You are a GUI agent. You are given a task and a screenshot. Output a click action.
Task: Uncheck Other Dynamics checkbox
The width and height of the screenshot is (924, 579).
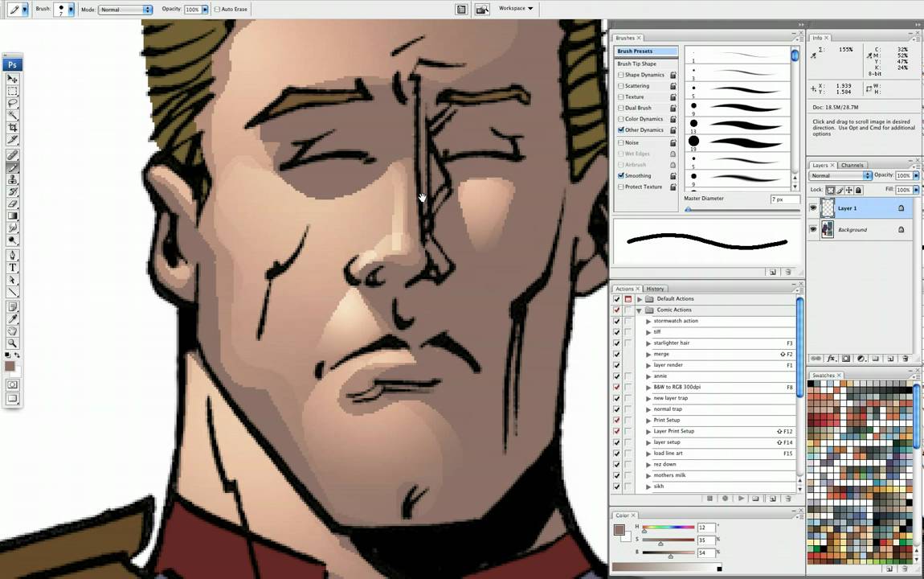pyautogui.click(x=620, y=129)
